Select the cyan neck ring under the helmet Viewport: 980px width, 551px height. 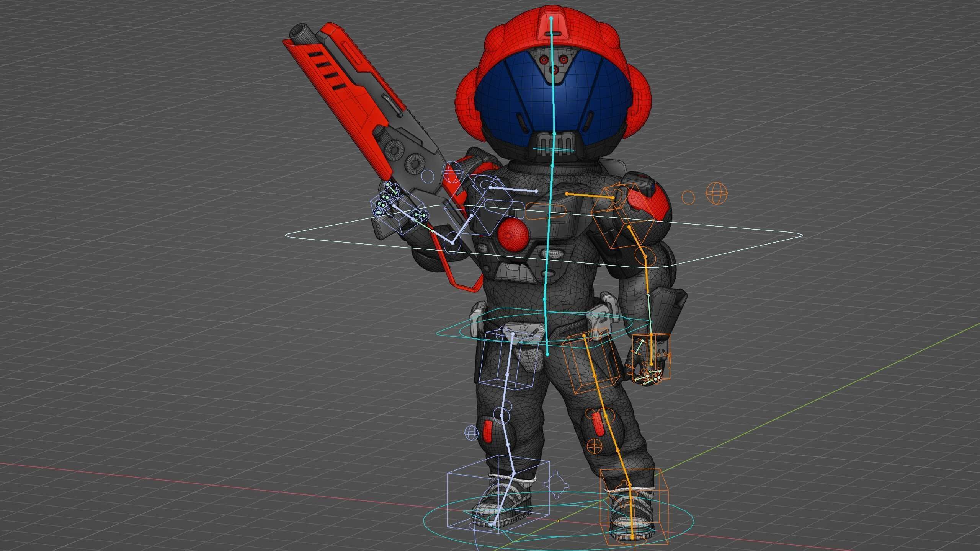click(553, 150)
